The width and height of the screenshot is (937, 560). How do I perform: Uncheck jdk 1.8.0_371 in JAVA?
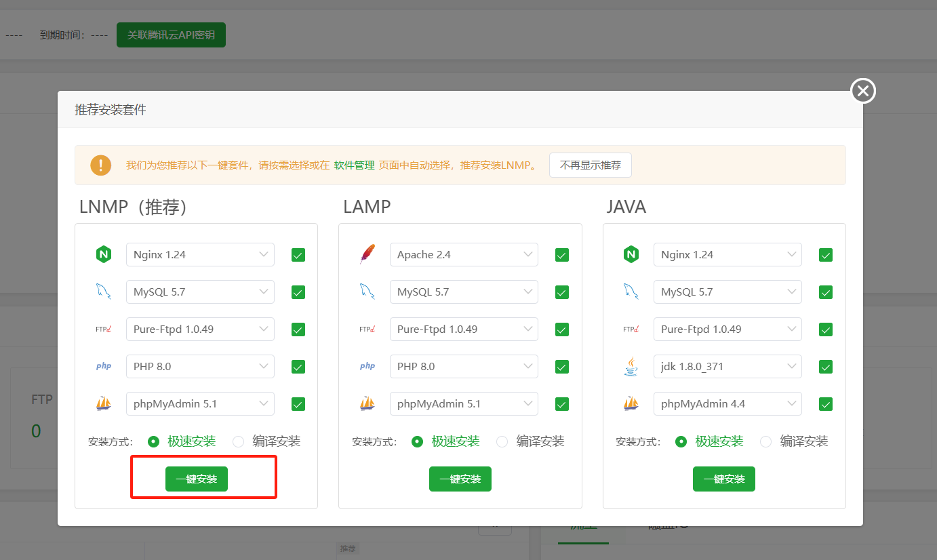[826, 367]
